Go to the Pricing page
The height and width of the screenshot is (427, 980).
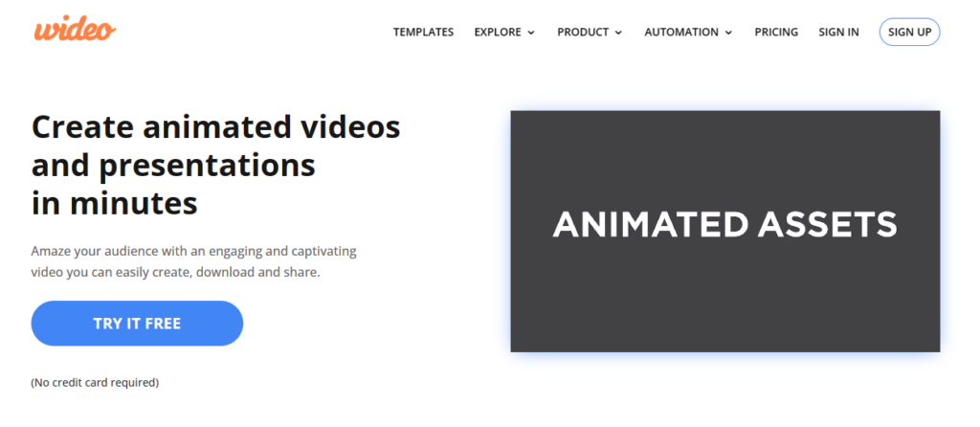click(x=776, y=33)
